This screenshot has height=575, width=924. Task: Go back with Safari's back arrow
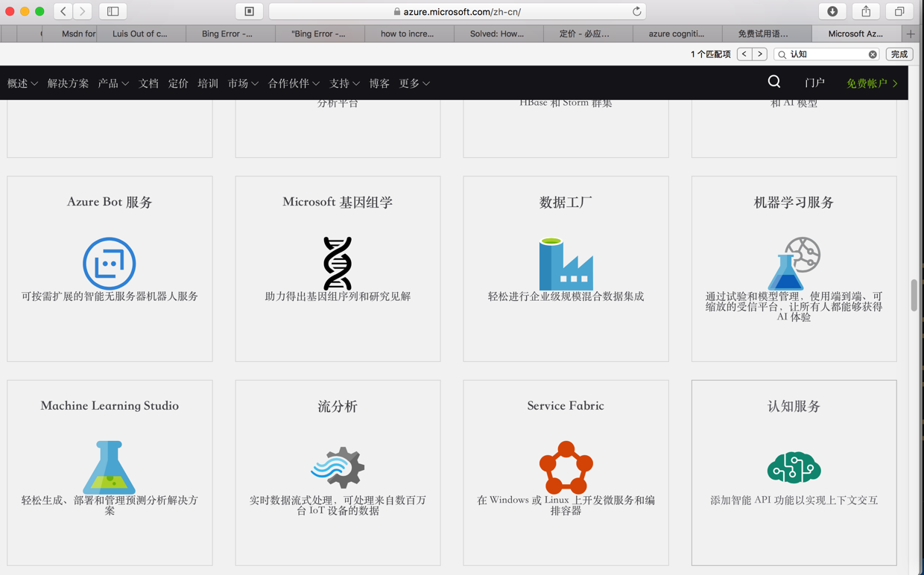63,11
